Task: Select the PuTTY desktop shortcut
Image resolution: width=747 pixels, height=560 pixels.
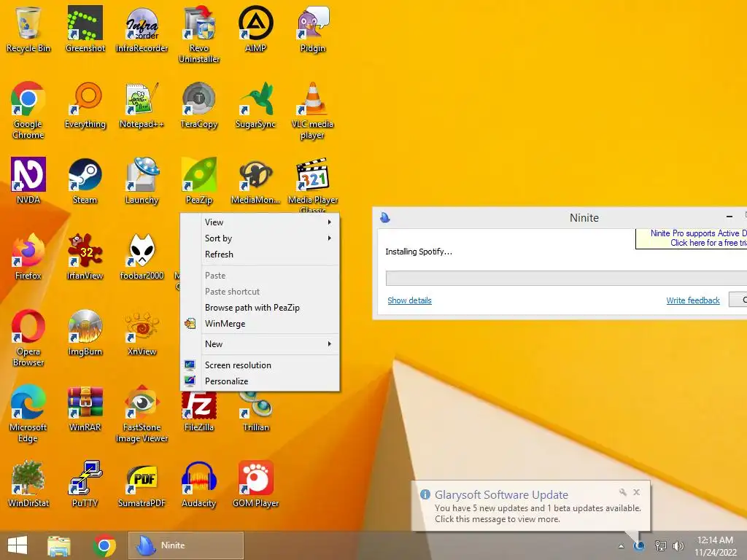Action: 85,483
